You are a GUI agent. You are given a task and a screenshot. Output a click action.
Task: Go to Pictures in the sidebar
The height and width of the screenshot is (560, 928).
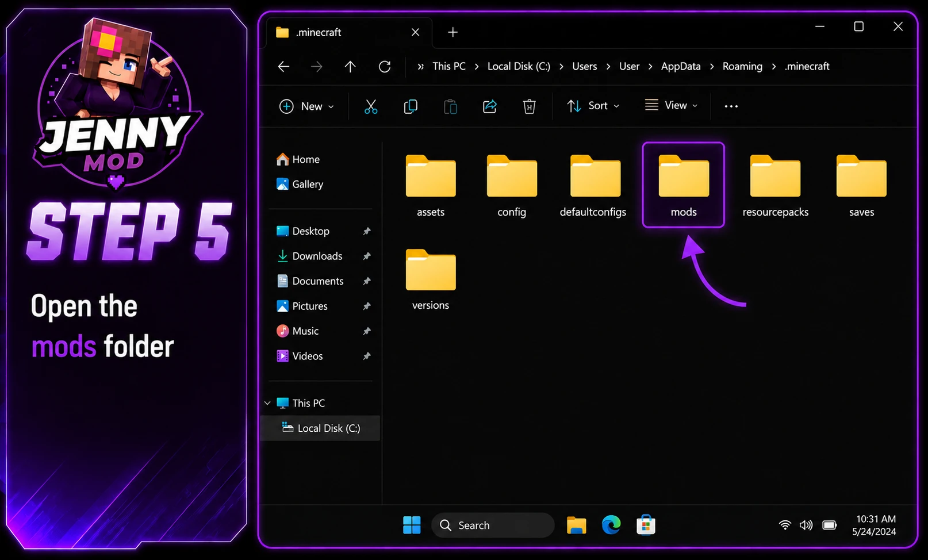[302, 306]
